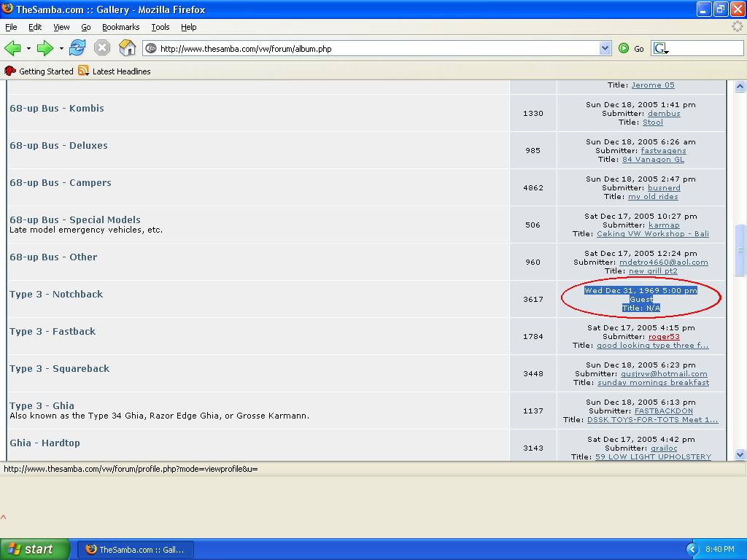Click the green Go button icon

click(624, 48)
